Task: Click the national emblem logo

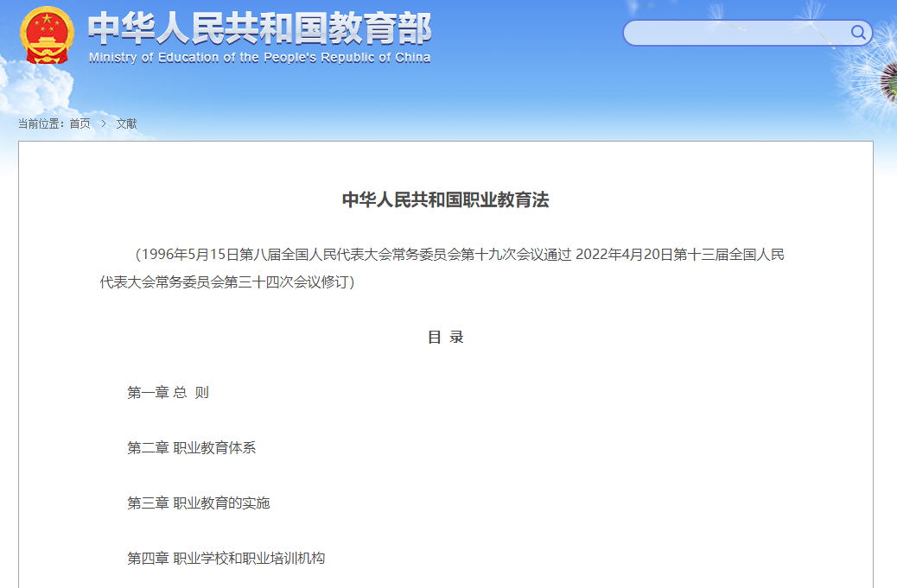Action: click(x=47, y=35)
